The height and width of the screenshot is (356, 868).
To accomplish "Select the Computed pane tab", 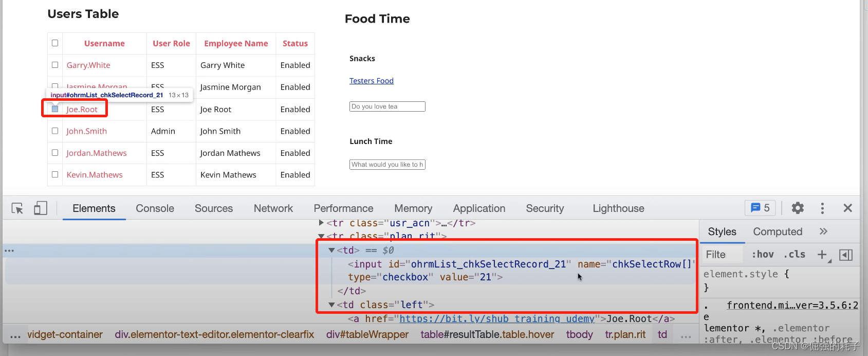I will (x=778, y=232).
